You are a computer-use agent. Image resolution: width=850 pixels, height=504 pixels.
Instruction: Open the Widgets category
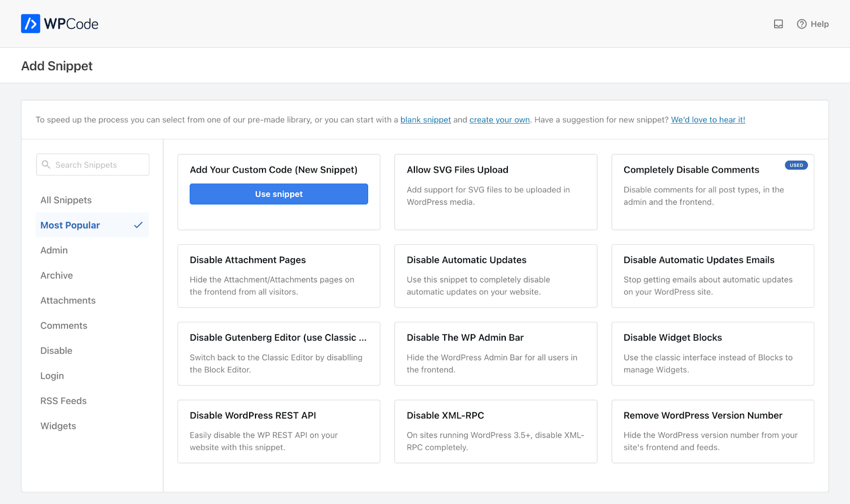click(x=58, y=426)
